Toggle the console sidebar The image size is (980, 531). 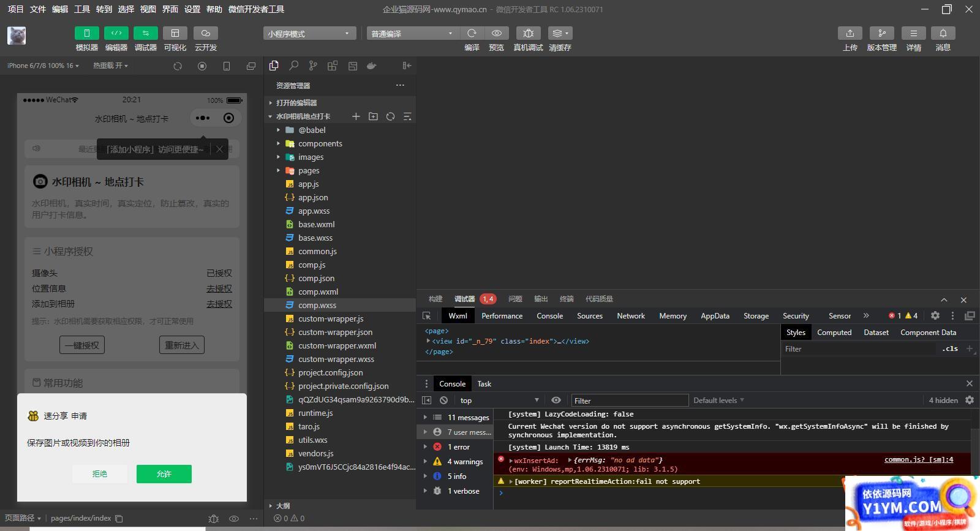427,401
